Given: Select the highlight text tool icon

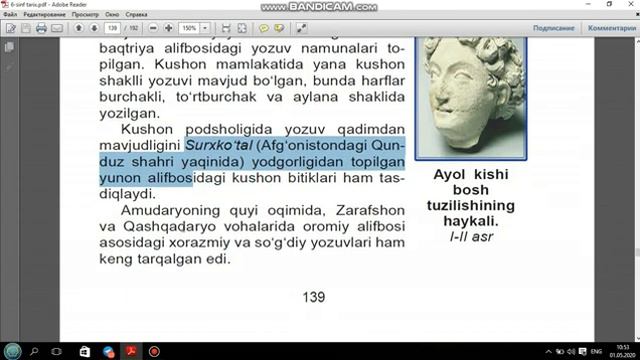Looking at the screenshot, I should (280, 28).
